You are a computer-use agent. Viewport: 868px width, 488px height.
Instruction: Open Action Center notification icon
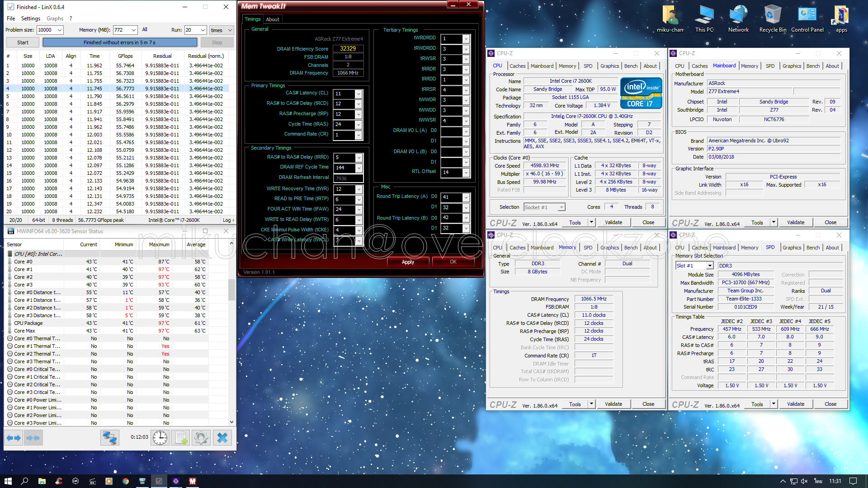pos(853,481)
